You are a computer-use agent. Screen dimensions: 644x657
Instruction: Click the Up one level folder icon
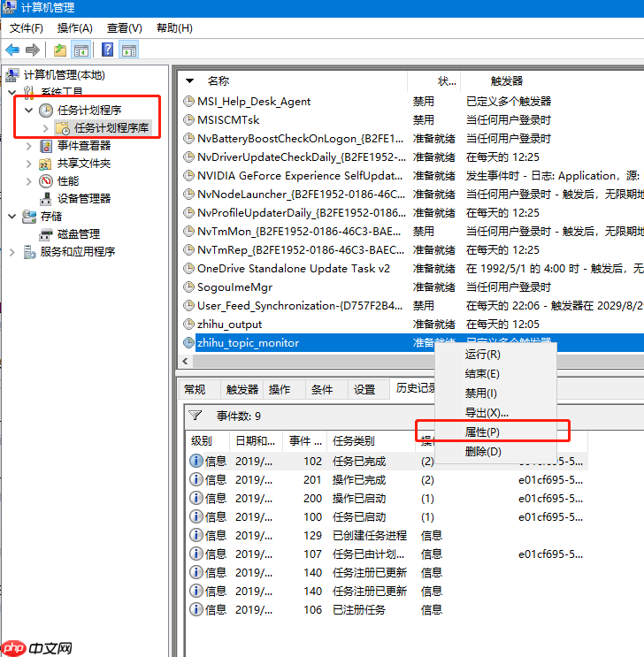pyautogui.click(x=60, y=50)
